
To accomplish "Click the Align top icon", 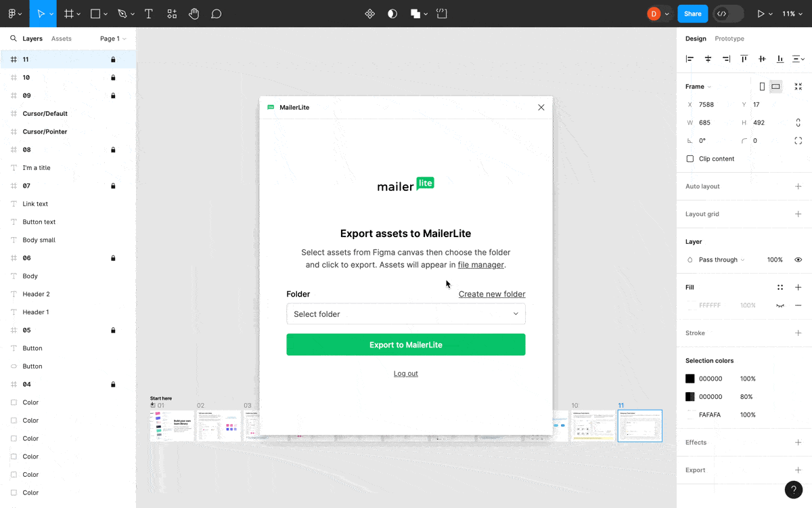I will tap(744, 59).
